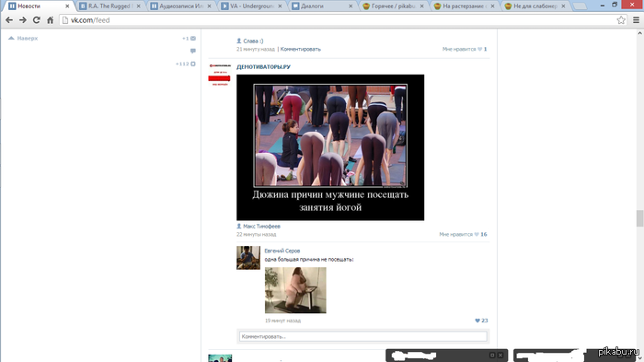Focus the vk.com/feed address bar

[337, 20]
